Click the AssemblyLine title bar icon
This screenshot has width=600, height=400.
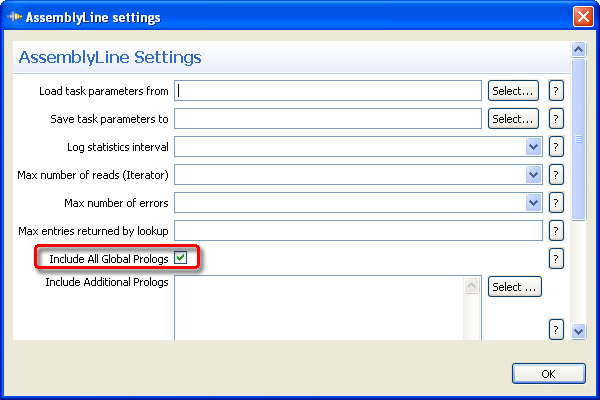(15, 17)
